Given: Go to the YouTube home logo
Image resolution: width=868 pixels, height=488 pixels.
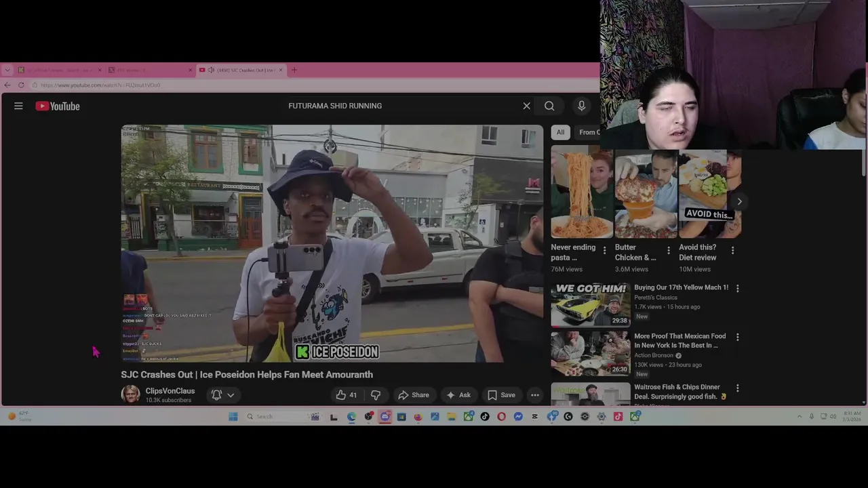Looking at the screenshot, I should click(x=58, y=106).
